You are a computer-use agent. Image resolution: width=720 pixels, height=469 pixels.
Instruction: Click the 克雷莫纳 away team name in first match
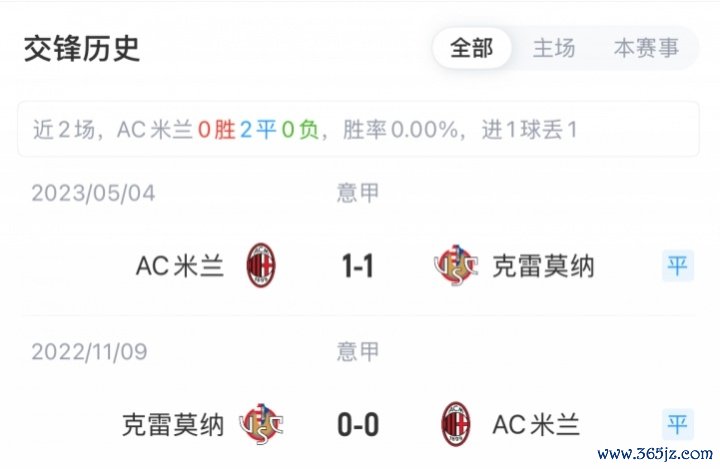543,266
